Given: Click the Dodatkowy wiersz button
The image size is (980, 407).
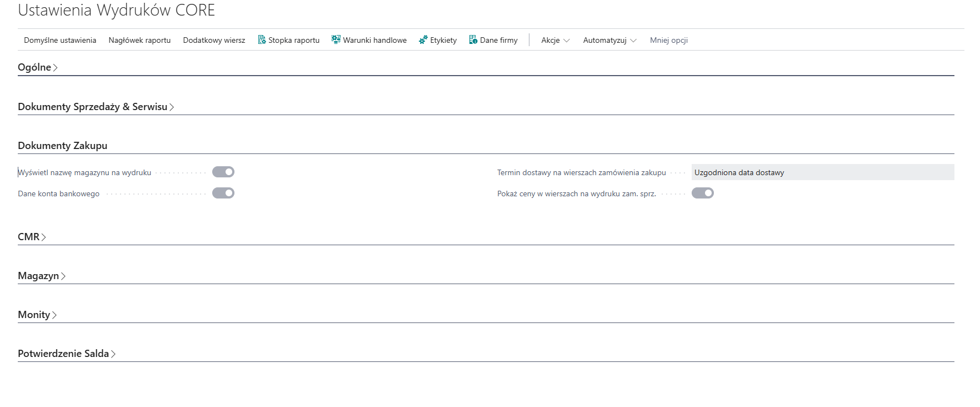Looking at the screenshot, I should point(214,41).
